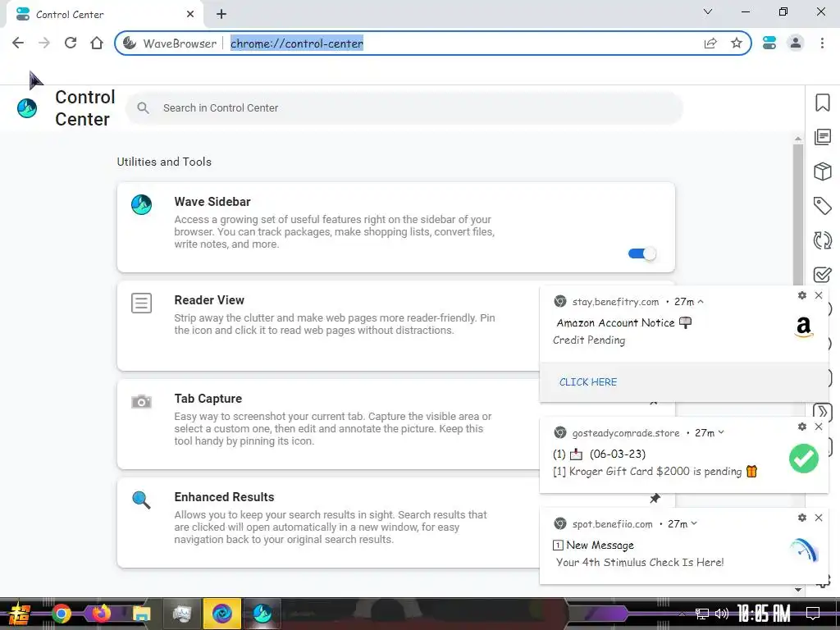840x630 pixels.
Task: Click the Tab Capture camera icon
Action: click(141, 401)
